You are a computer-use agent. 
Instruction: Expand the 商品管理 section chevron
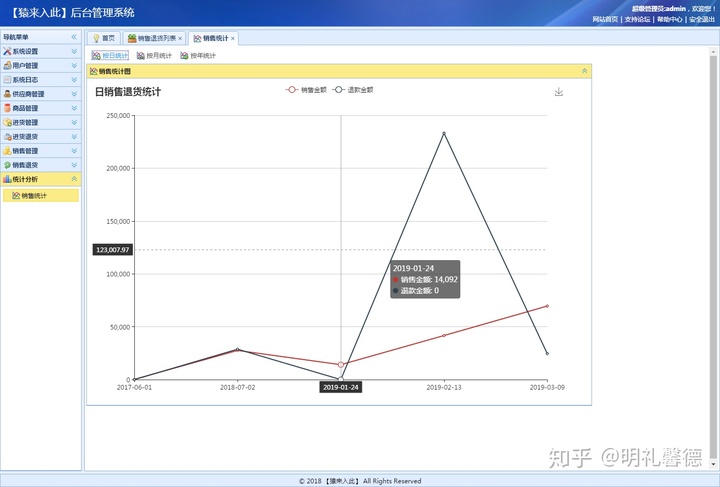[74, 108]
